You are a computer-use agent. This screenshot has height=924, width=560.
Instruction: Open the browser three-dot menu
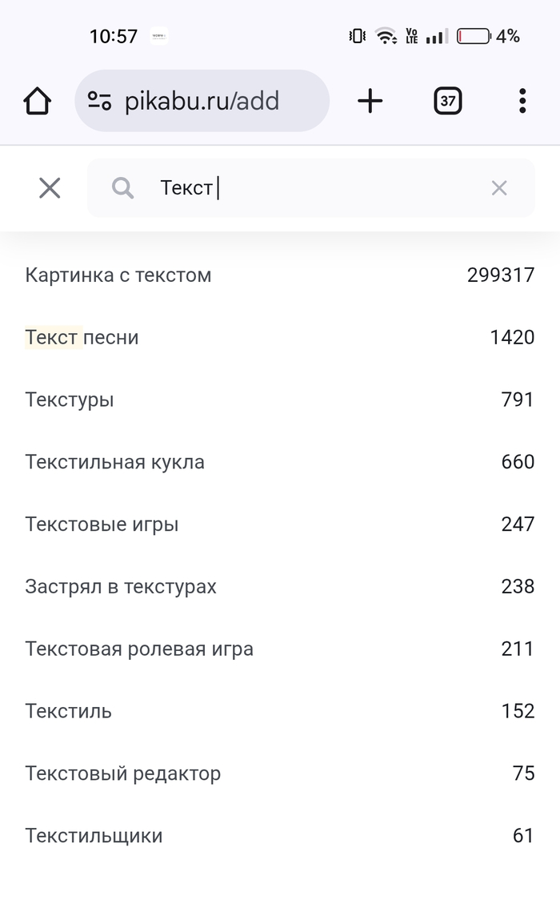[522, 101]
